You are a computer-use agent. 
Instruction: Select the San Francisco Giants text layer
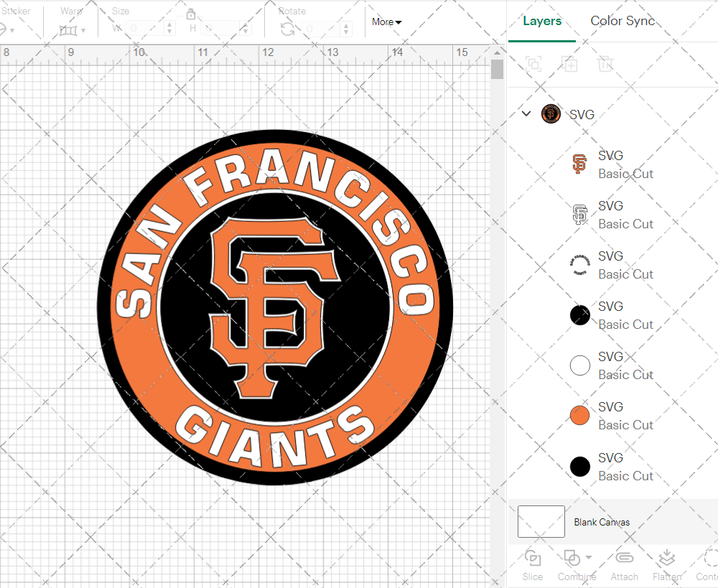[579, 265]
